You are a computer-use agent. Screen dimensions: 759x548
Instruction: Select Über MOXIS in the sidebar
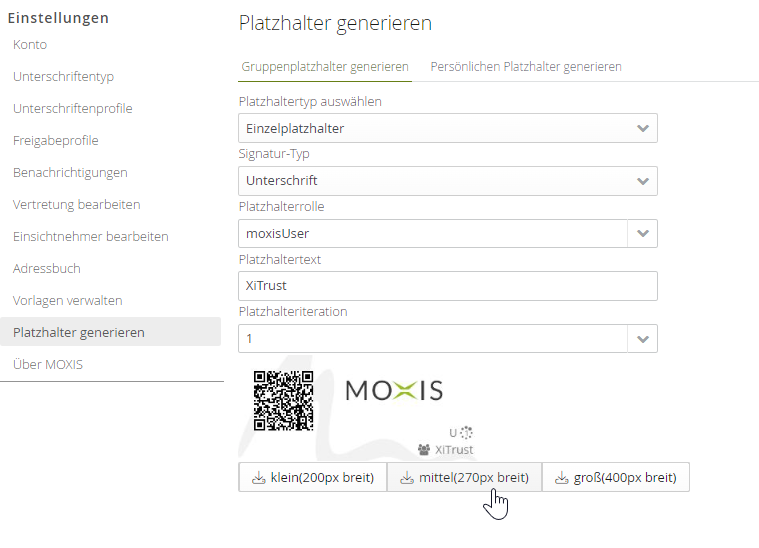coord(48,365)
